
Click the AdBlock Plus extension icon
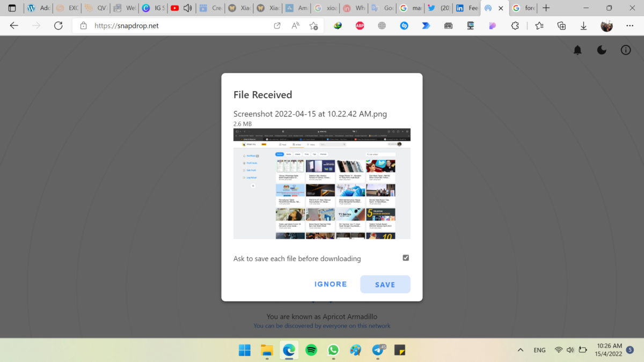click(360, 26)
